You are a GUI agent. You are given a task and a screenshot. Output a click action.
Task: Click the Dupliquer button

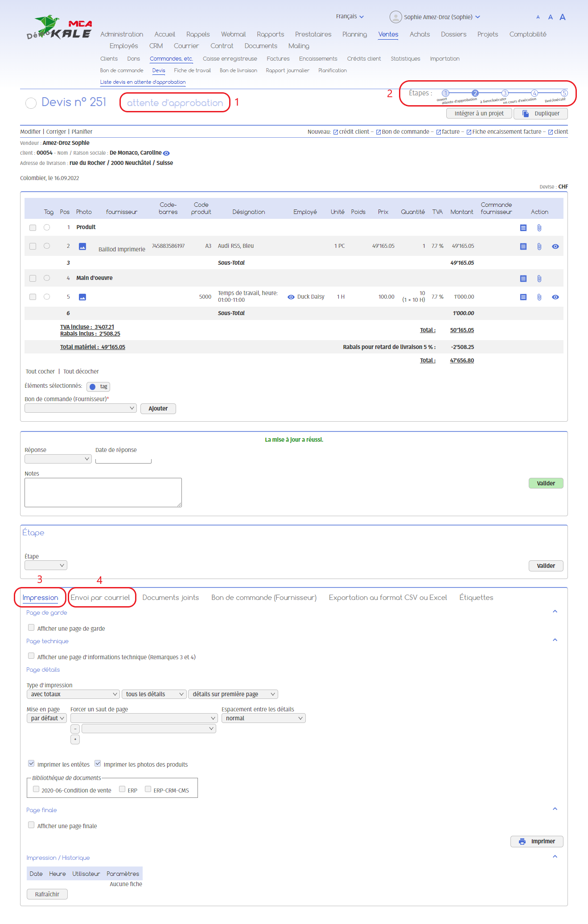[540, 114]
